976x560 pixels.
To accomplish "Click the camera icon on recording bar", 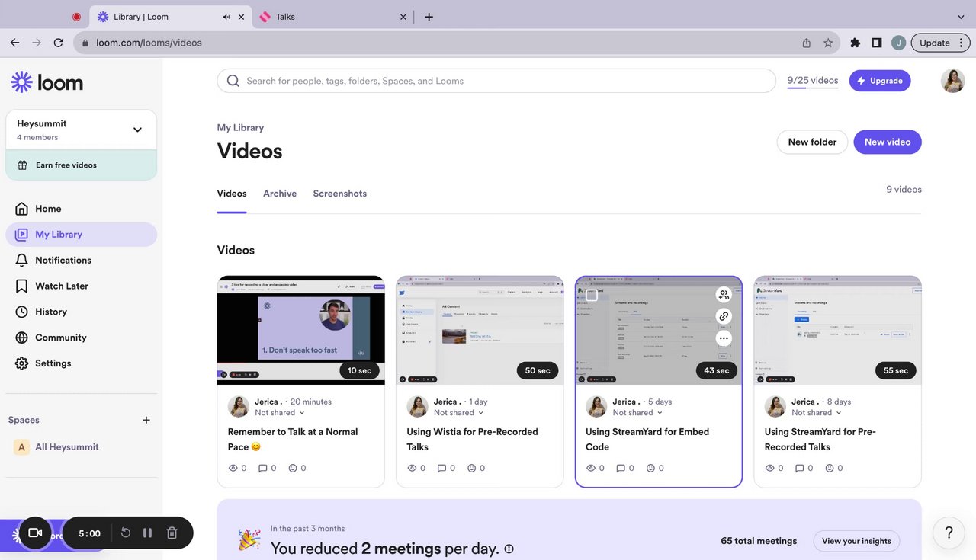I will point(34,533).
